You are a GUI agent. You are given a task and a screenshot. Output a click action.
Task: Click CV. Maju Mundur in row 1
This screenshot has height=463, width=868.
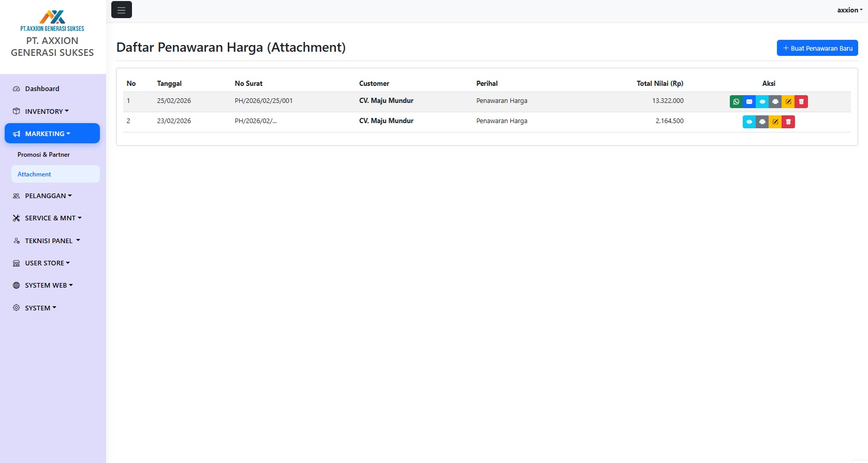[386, 101]
